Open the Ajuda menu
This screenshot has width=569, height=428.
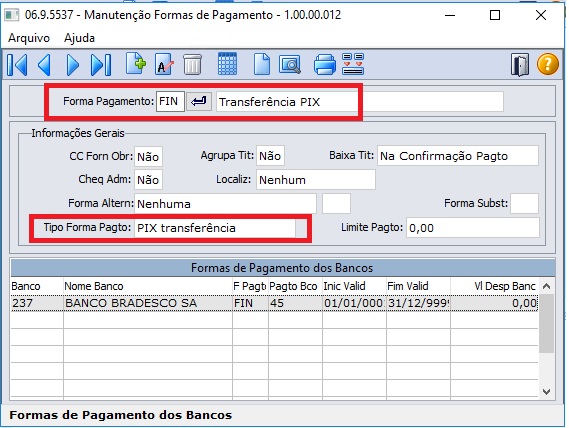(79, 38)
